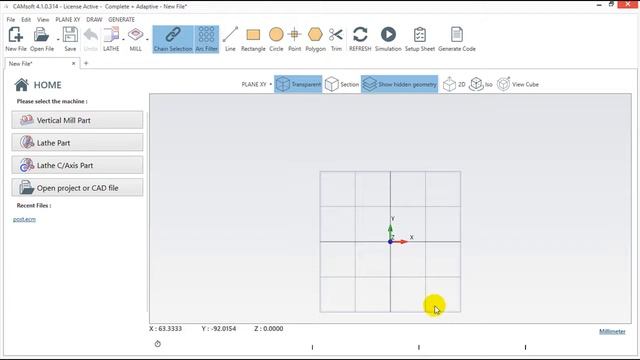Click the Millimeter units link
This screenshot has width=640, height=360.
(x=612, y=331)
